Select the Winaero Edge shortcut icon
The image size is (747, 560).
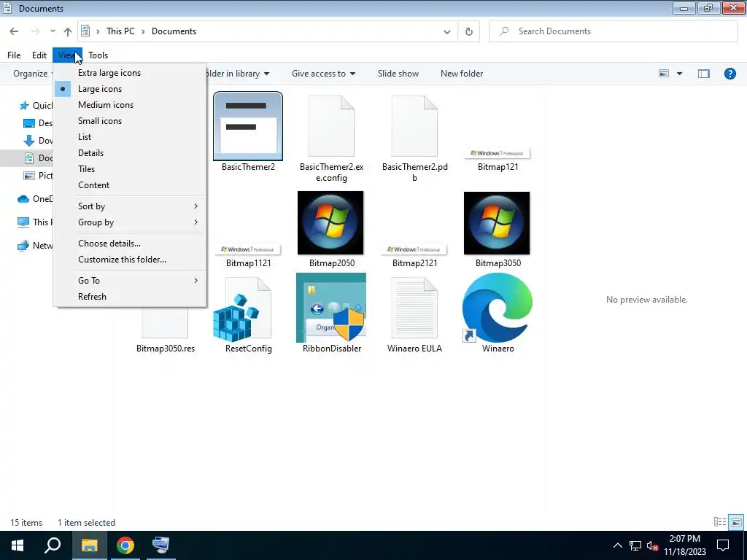click(x=498, y=308)
